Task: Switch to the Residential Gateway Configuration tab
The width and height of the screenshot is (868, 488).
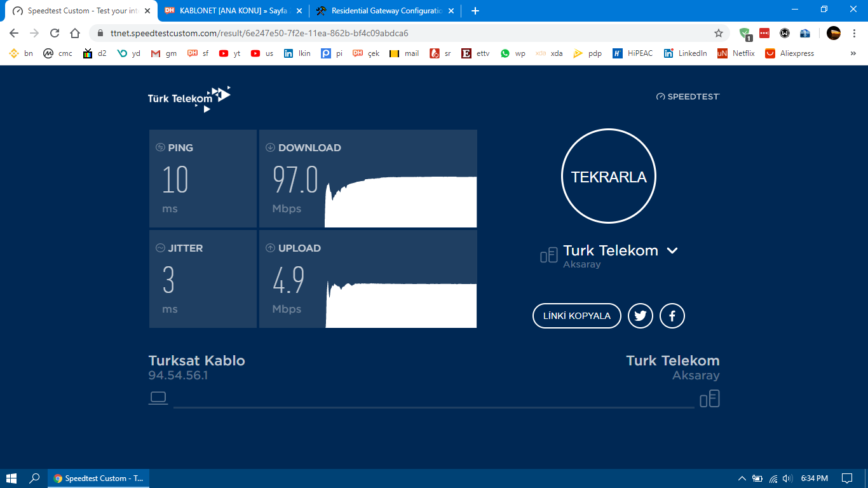Action: pyautogui.click(x=386, y=11)
